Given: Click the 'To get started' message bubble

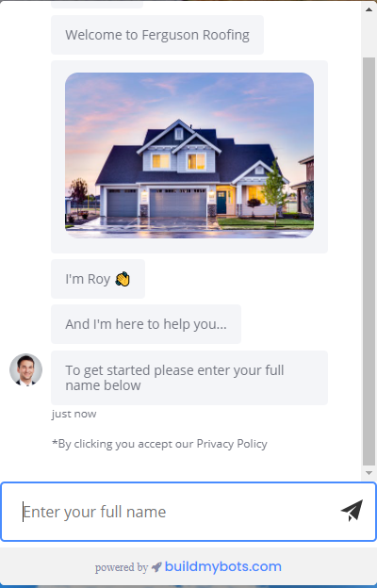Looking at the screenshot, I should coord(189,378).
